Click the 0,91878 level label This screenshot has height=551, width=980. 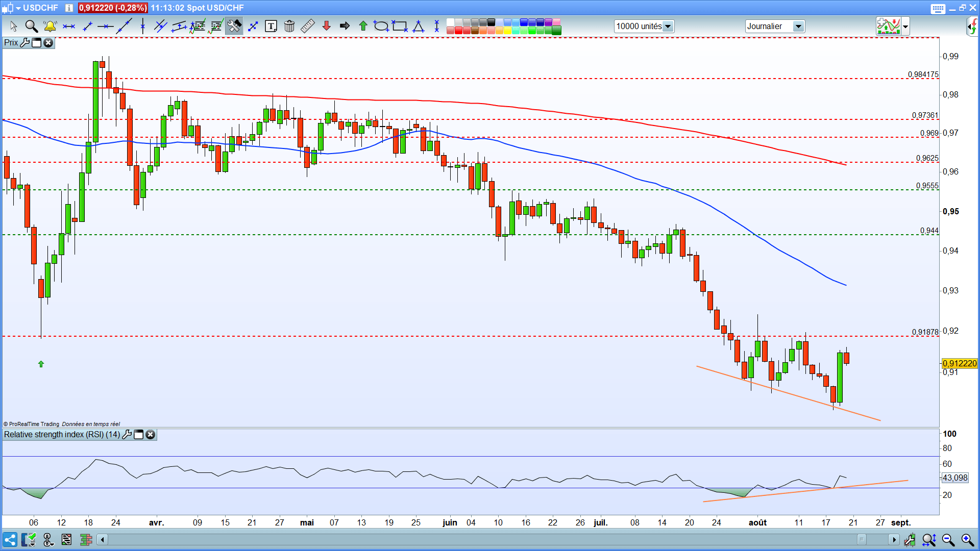click(x=925, y=332)
